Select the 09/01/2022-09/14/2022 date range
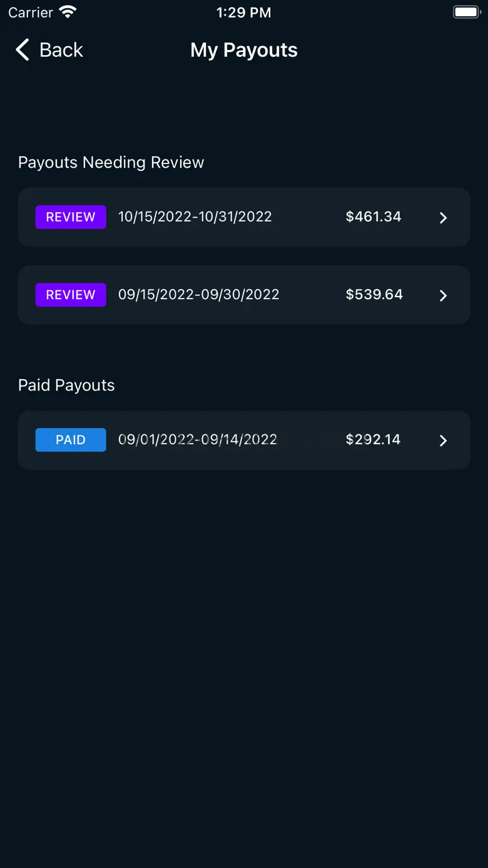 pos(198,439)
